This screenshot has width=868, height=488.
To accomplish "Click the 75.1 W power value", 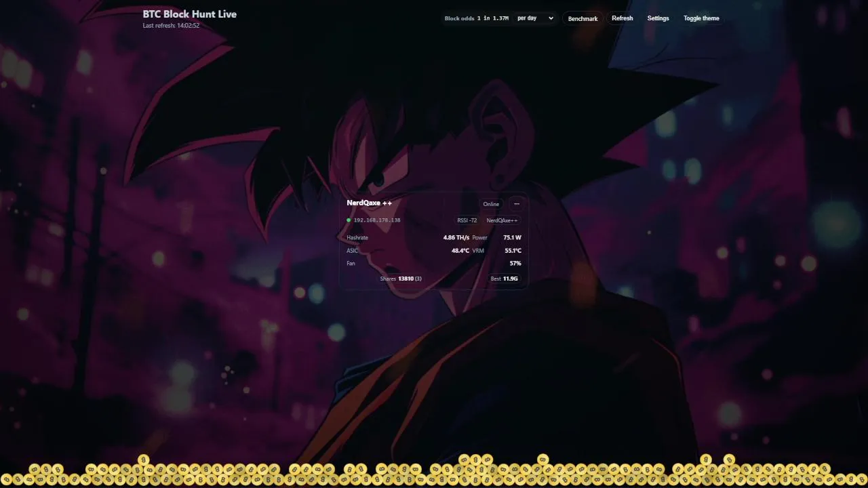I will point(513,238).
